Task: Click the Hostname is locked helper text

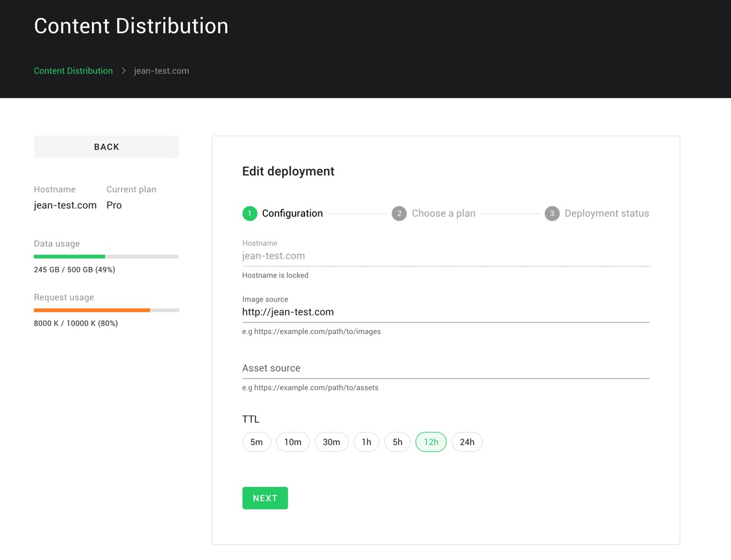Action: point(275,275)
